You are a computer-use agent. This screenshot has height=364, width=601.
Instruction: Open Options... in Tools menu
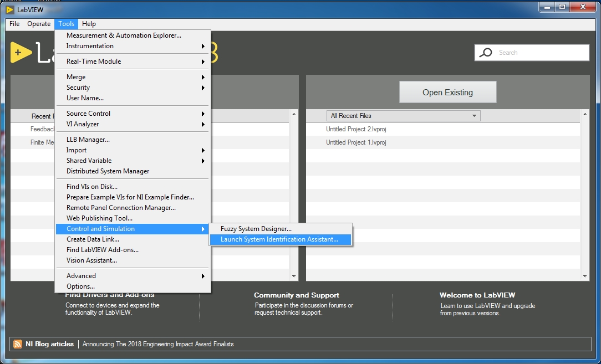click(133, 286)
